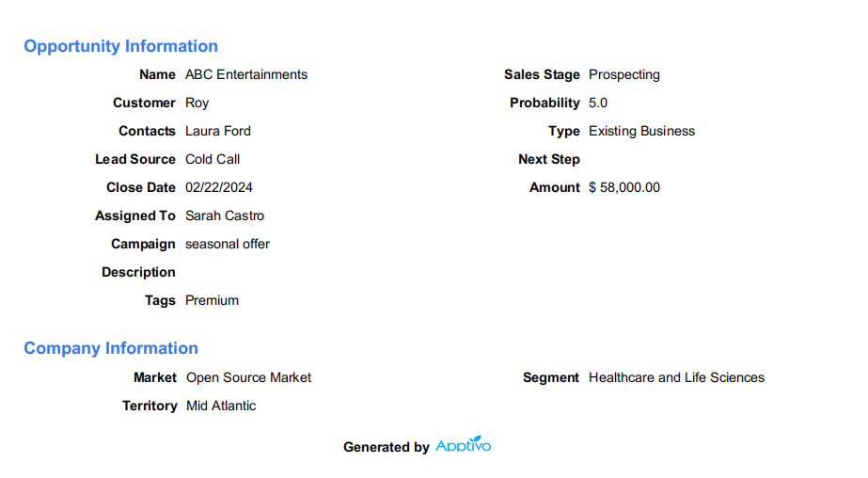Click assigned user Sarah Castro
Screen dimensions: 868x478
pyautogui.click(x=225, y=216)
